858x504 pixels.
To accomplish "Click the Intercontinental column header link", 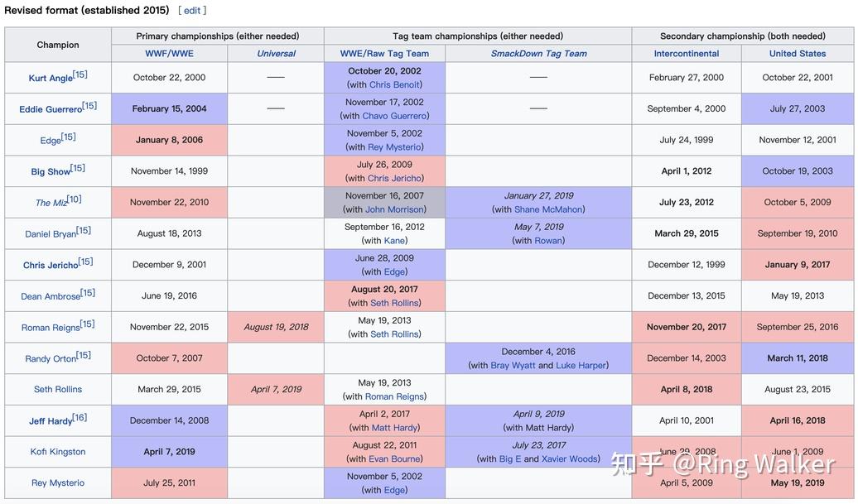I will click(x=686, y=54).
